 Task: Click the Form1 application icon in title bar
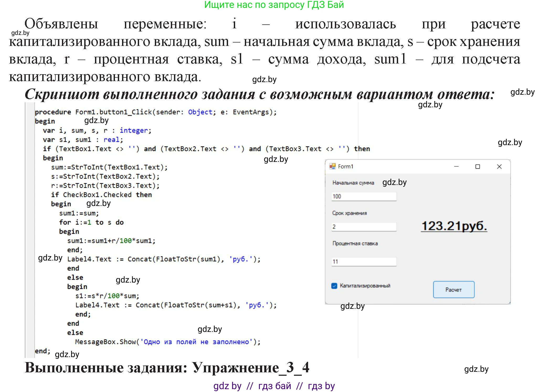coord(332,166)
